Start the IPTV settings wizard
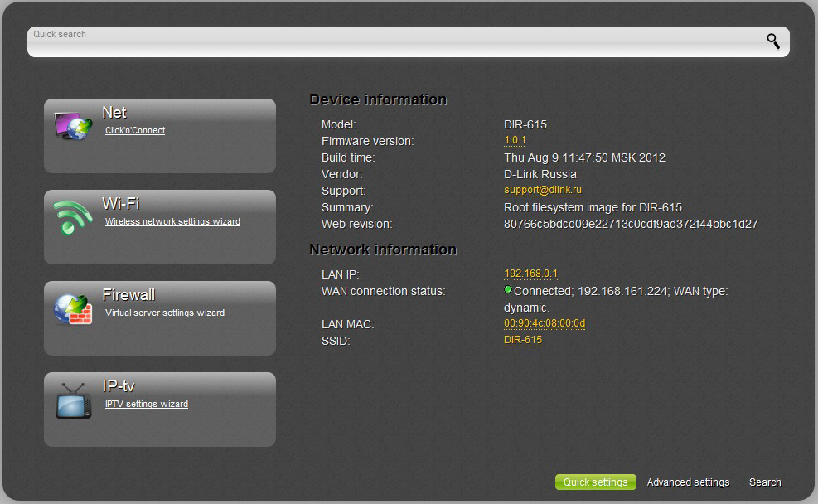818x504 pixels. coord(147,405)
